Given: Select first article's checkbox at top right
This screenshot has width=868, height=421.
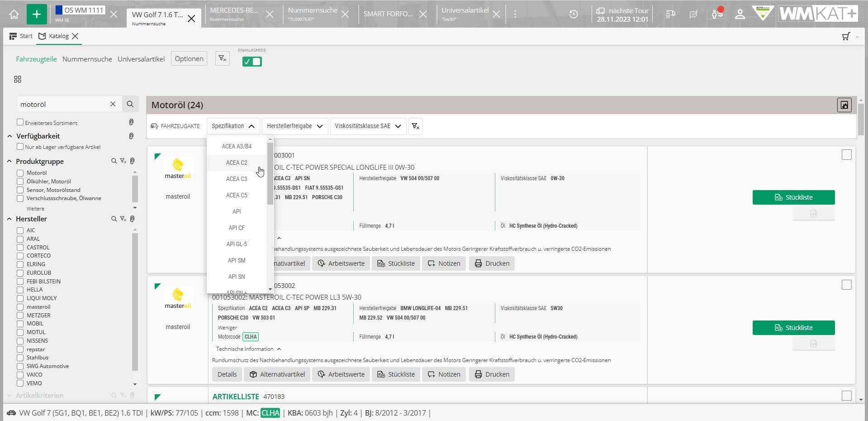Looking at the screenshot, I should point(846,155).
